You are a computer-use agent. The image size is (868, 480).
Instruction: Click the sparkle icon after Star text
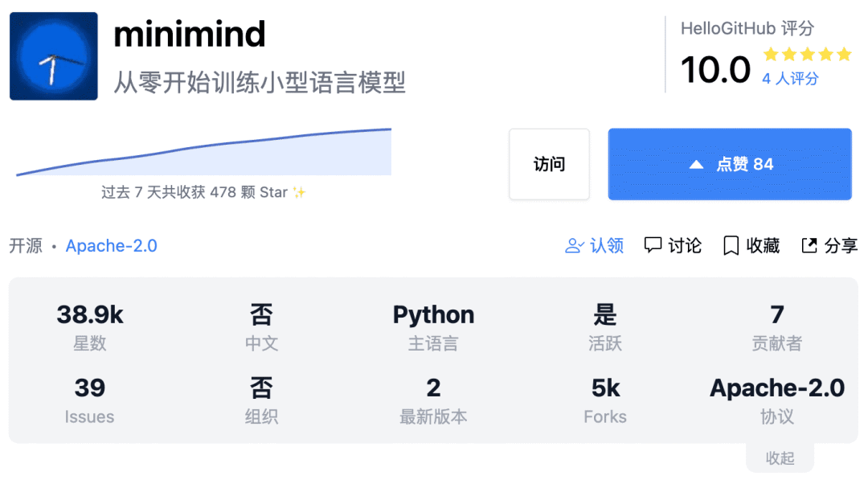coord(299,193)
